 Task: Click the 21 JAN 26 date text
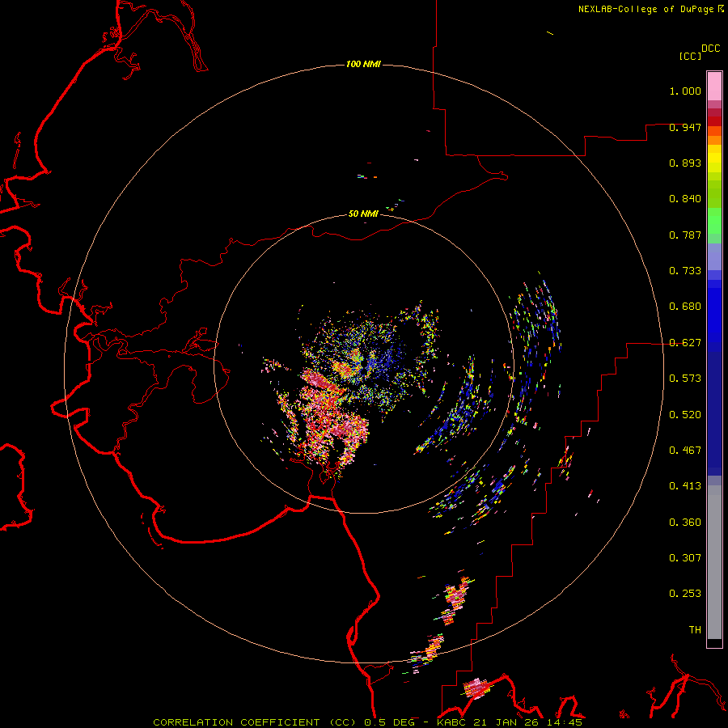[x=507, y=722]
